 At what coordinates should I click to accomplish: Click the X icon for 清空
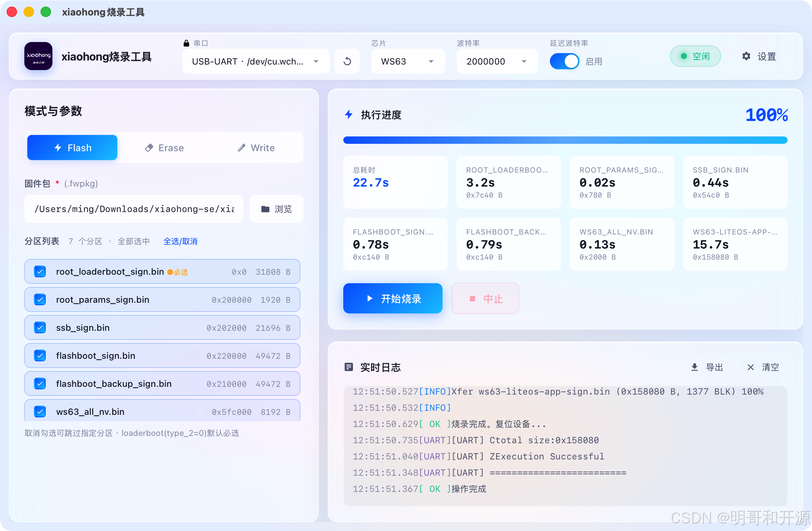(x=750, y=367)
